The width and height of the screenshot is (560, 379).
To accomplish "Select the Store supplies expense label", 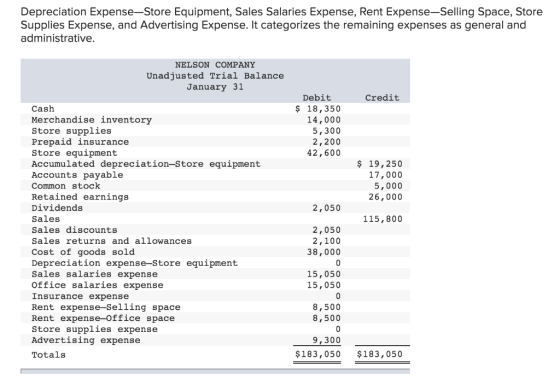I will [x=94, y=330].
